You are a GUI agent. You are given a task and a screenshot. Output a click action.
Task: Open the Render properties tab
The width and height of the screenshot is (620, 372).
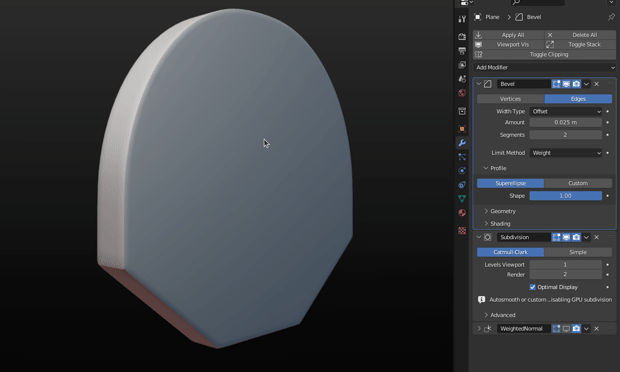(x=462, y=37)
